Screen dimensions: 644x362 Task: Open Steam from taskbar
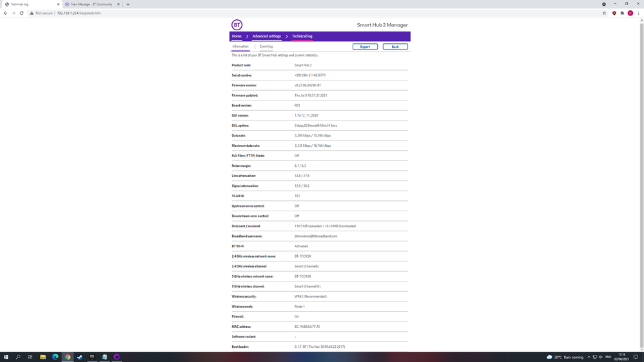80,357
